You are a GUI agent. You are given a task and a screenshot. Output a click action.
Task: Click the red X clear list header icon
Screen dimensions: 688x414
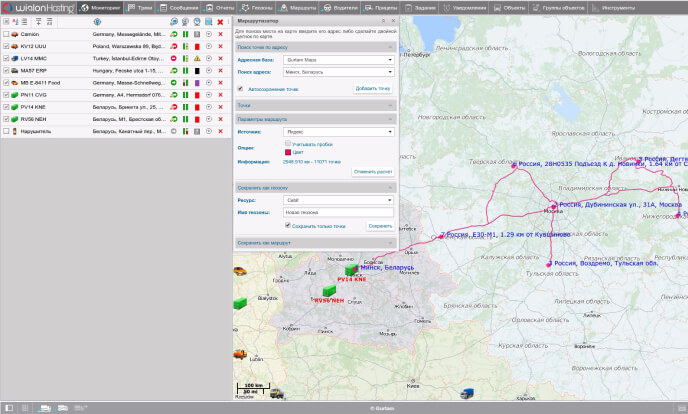pos(220,22)
